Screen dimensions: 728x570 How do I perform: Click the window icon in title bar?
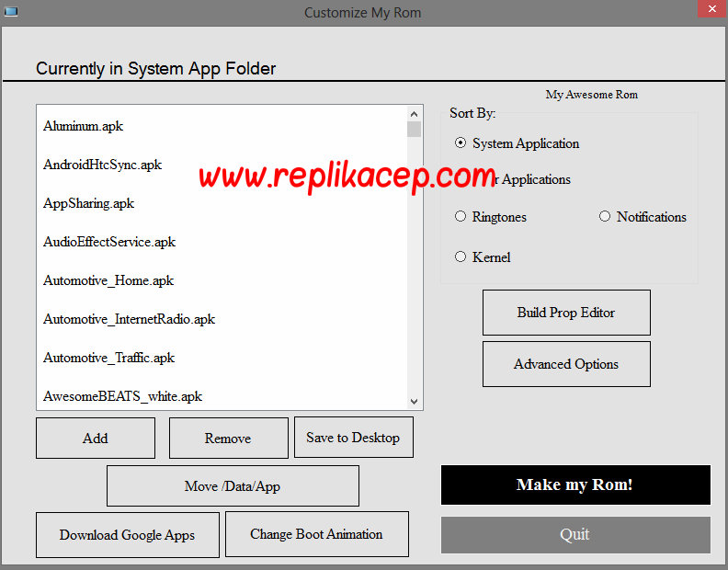coord(11,11)
